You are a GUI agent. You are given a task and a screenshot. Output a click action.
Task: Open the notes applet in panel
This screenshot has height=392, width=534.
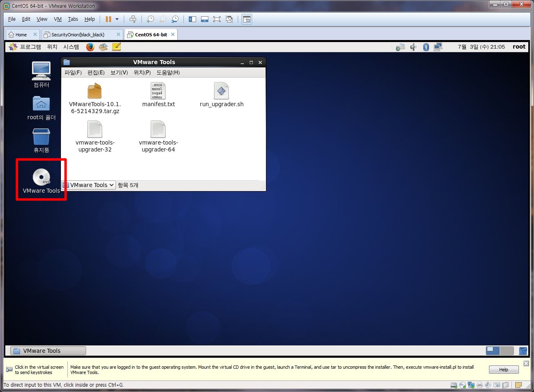(116, 47)
